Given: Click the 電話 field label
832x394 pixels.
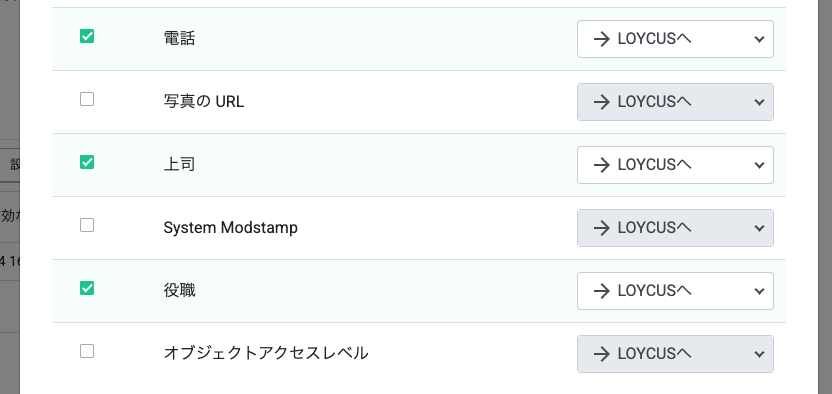Looking at the screenshot, I should (179, 39).
